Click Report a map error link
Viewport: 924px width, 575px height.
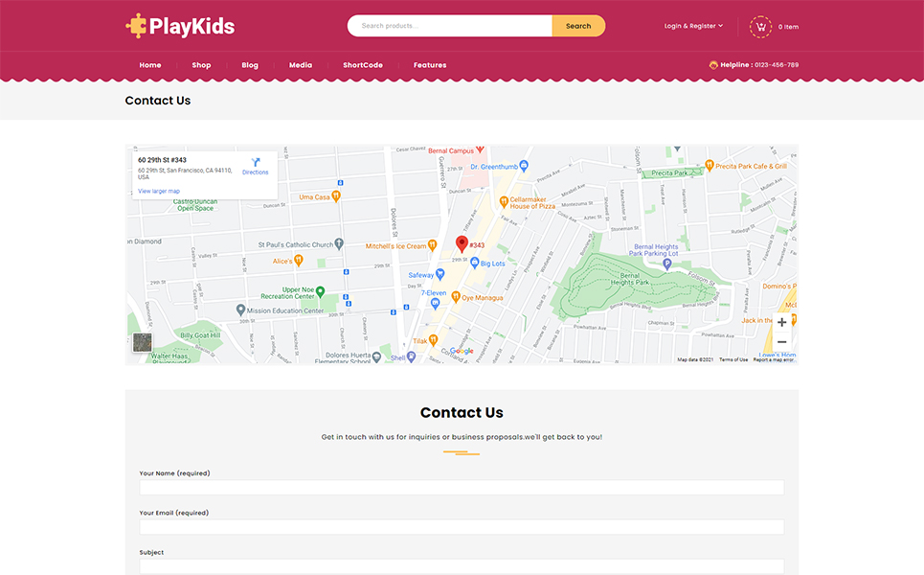(774, 359)
